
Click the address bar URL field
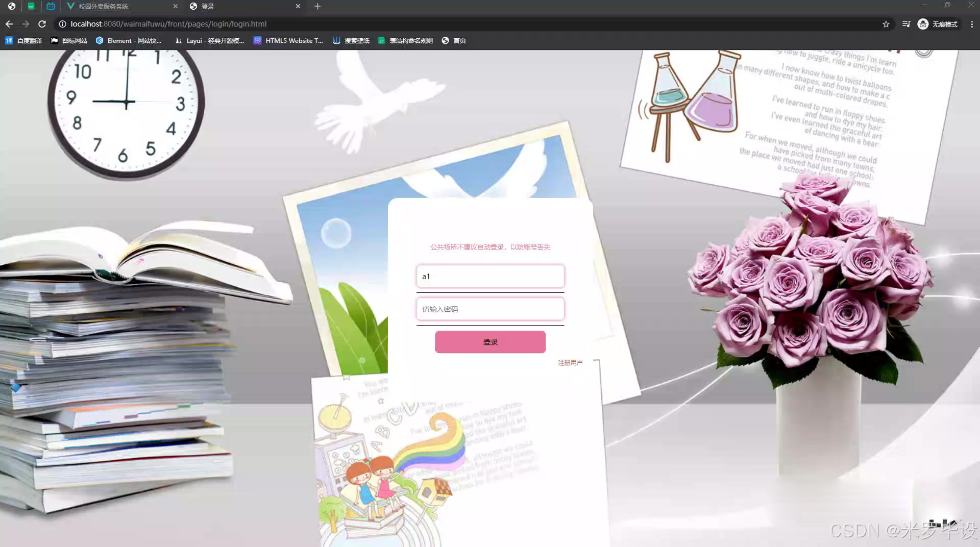click(x=470, y=24)
